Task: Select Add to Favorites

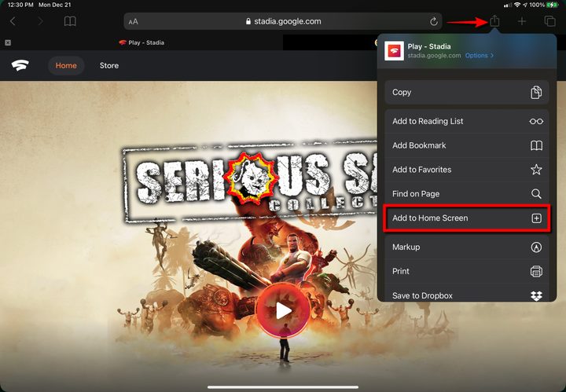Action: pos(467,170)
